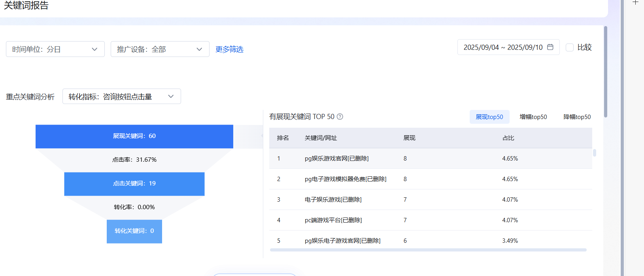Click the 更多筛选 link
The width and height of the screenshot is (644, 276).
point(229,49)
